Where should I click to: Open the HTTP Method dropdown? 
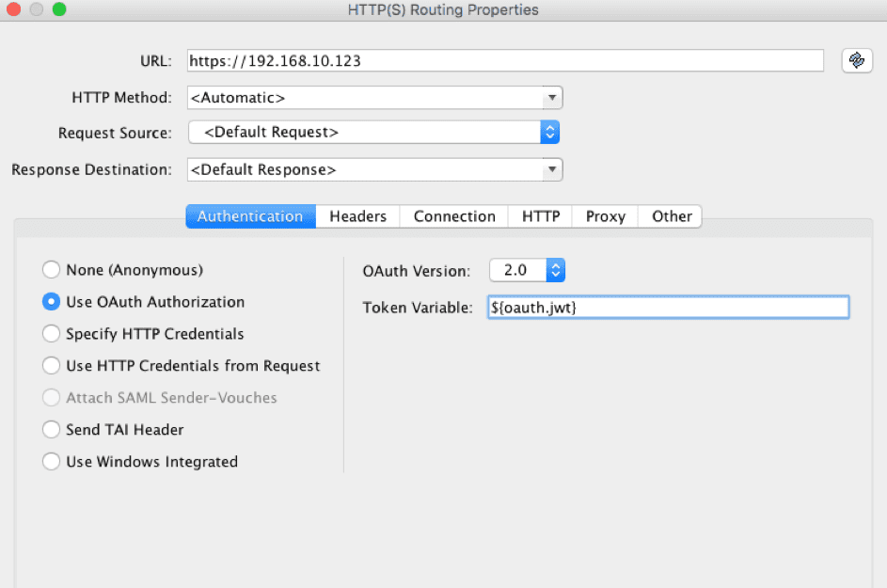click(x=553, y=97)
